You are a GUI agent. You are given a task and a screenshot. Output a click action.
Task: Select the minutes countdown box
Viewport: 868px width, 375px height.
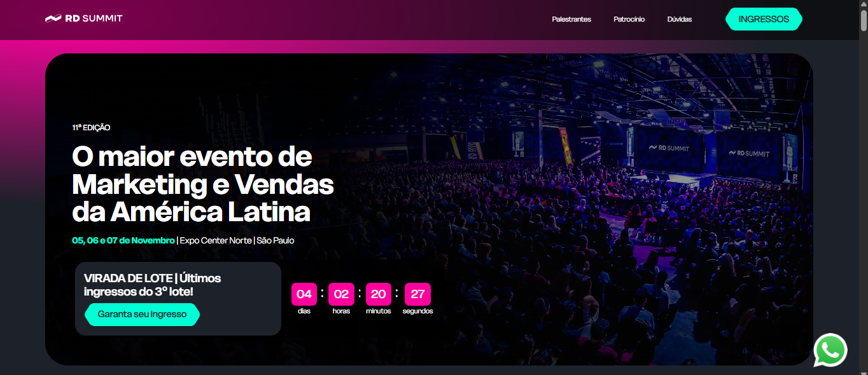[x=378, y=294]
